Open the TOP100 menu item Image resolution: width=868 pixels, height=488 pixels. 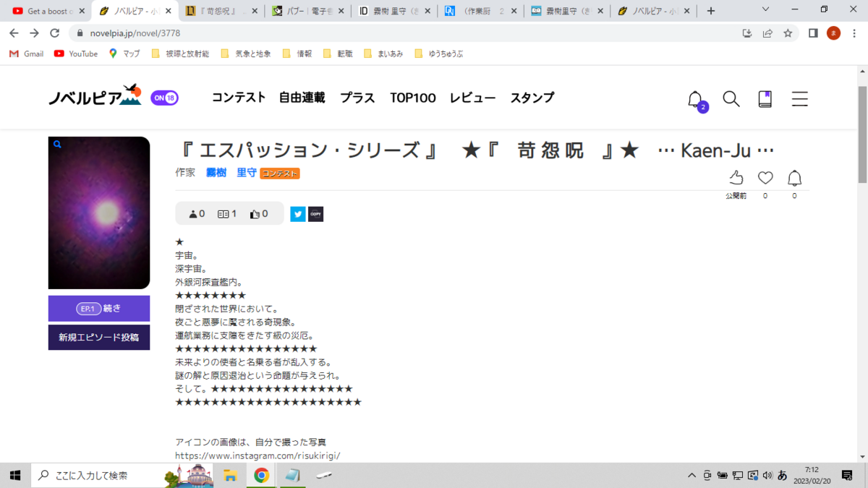[412, 98]
